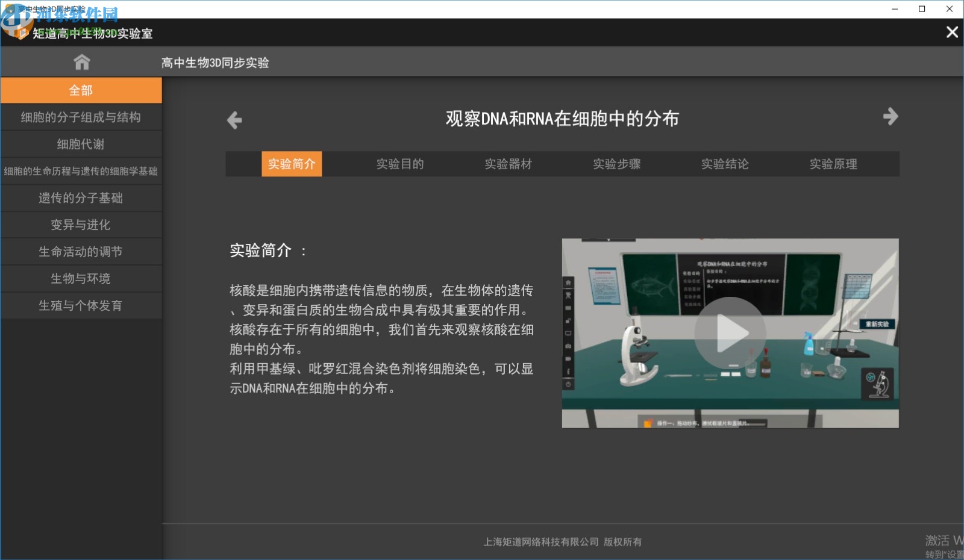Screen dimensions: 964x560
Task: Show the 实验结论 tab
Action: (x=725, y=164)
